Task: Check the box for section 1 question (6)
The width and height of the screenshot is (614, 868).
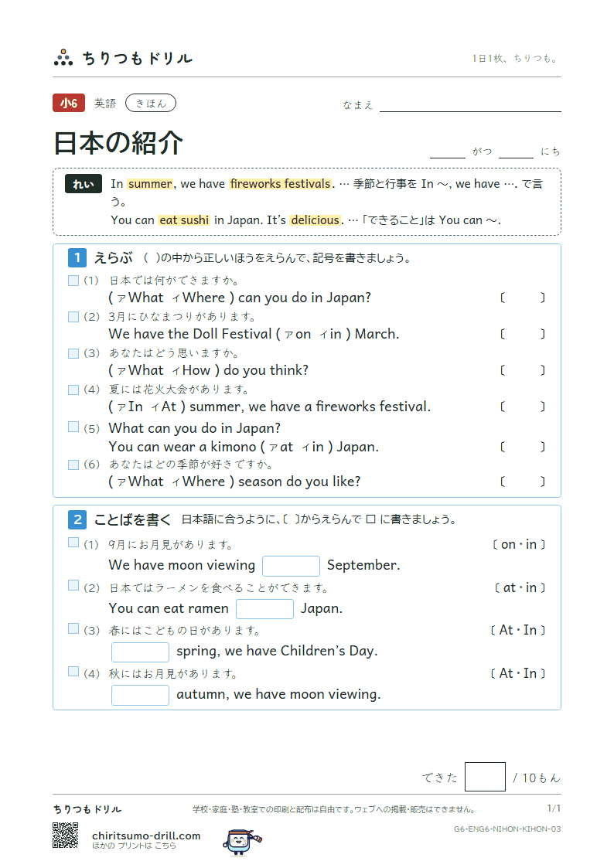Action: pos(73,465)
